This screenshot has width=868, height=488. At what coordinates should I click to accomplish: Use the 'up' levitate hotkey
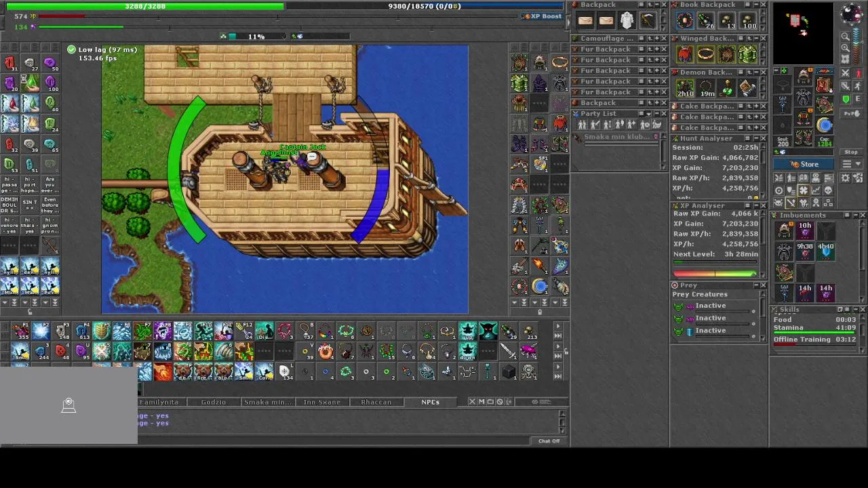click(468, 331)
